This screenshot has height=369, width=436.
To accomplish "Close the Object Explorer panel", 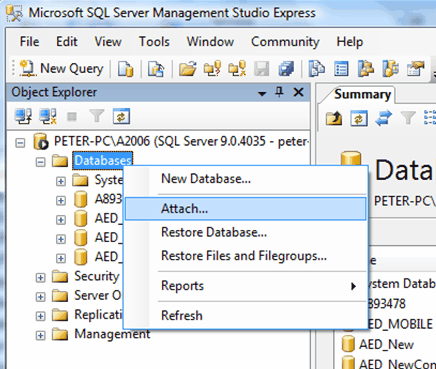I will pyautogui.click(x=298, y=92).
